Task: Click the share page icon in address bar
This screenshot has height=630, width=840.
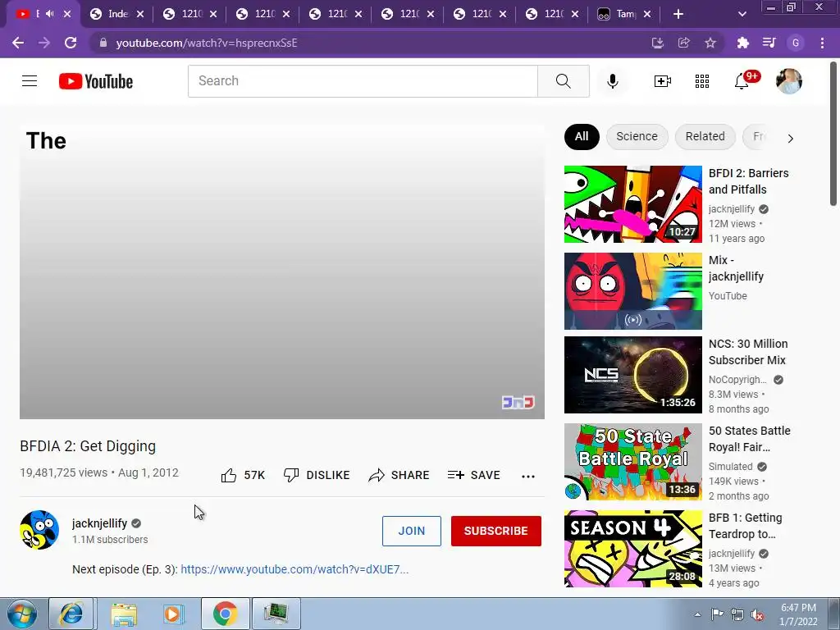Action: pos(683,43)
